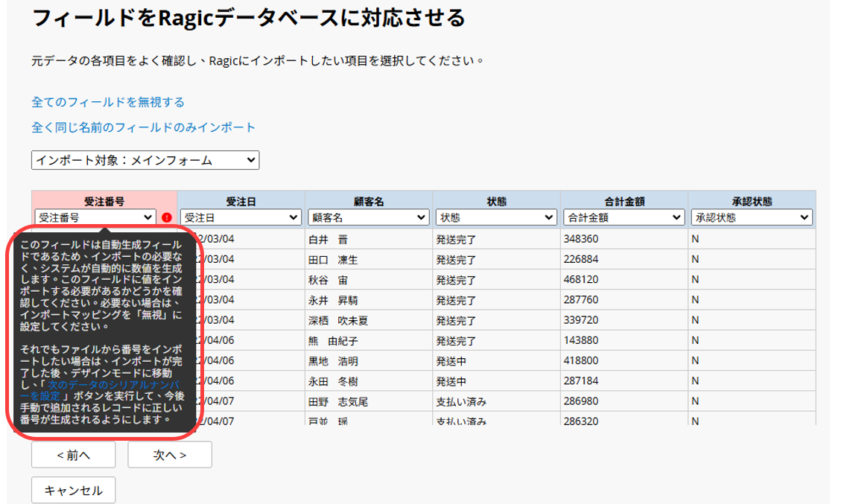Click the amount cell 226884
This screenshot has height=504, width=844.
pyautogui.click(x=624, y=260)
